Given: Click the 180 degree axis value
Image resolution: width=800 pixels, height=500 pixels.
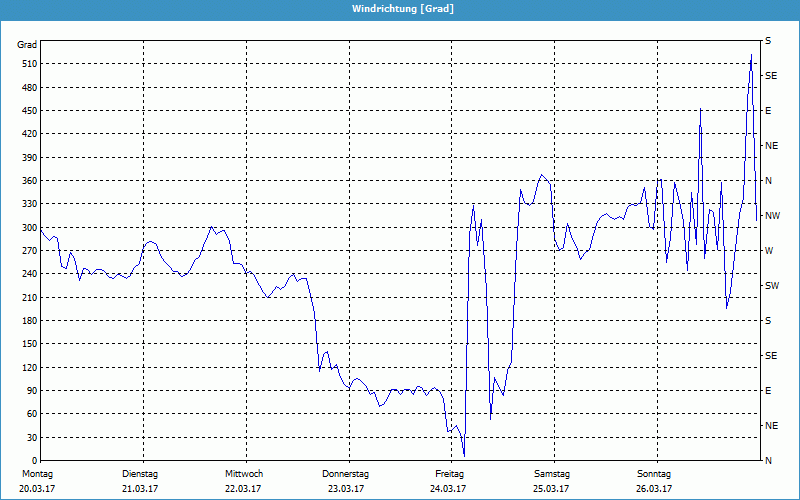Looking at the screenshot, I should point(28,321).
